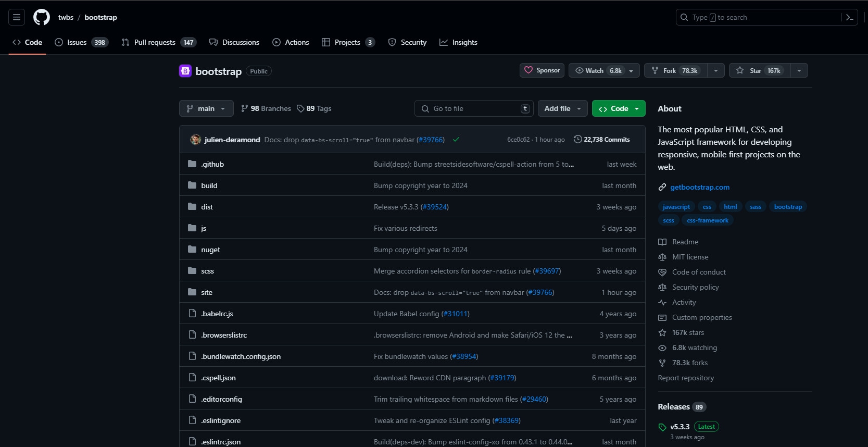The height and width of the screenshot is (447, 868).
Task: Click the .editorconfig file icon
Action: point(192,399)
